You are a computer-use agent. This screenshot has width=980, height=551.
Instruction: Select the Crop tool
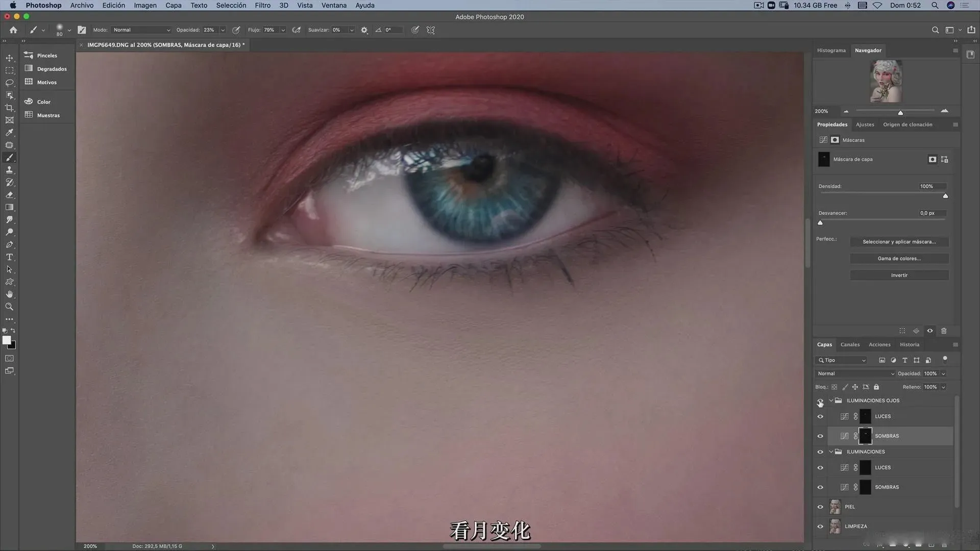pyautogui.click(x=9, y=108)
